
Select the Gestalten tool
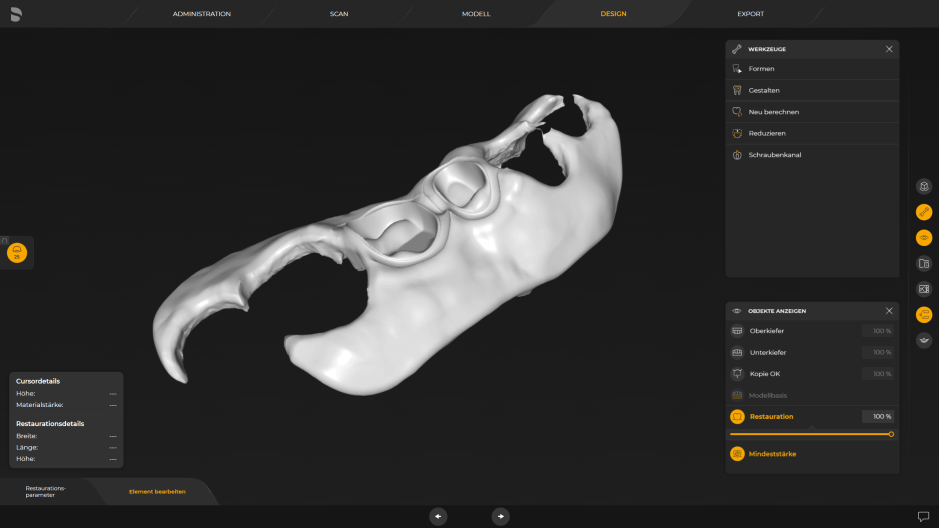point(763,90)
